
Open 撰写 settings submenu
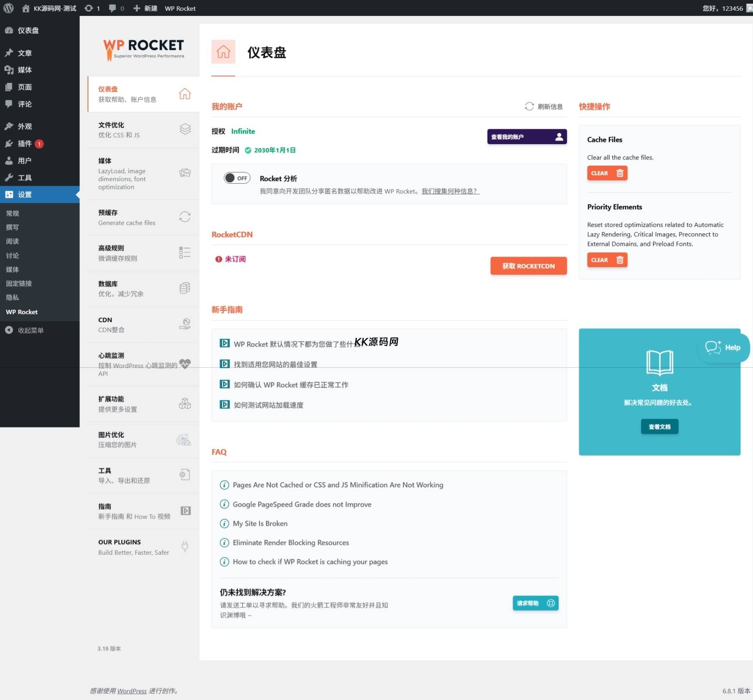coord(12,227)
